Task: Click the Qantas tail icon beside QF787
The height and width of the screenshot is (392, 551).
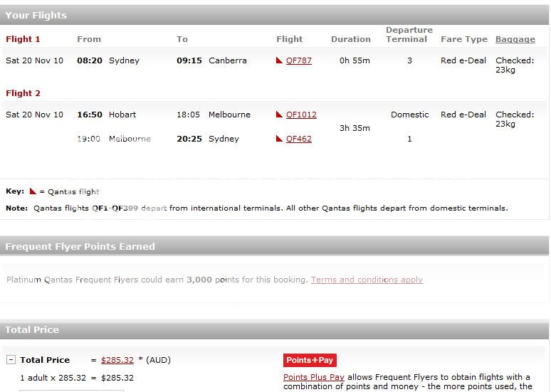Action: 280,61
